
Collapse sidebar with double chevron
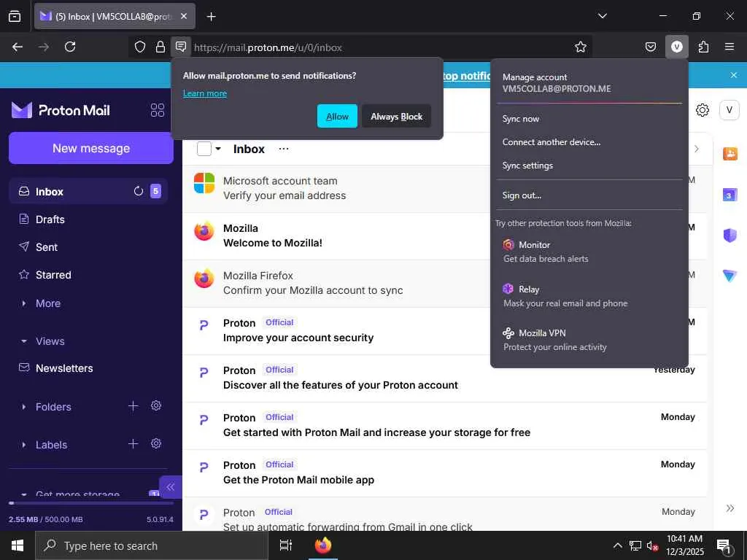(171, 486)
